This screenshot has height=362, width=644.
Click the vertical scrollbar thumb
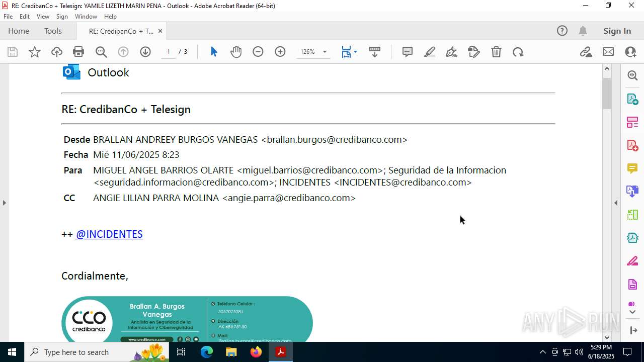pos(607,94)
